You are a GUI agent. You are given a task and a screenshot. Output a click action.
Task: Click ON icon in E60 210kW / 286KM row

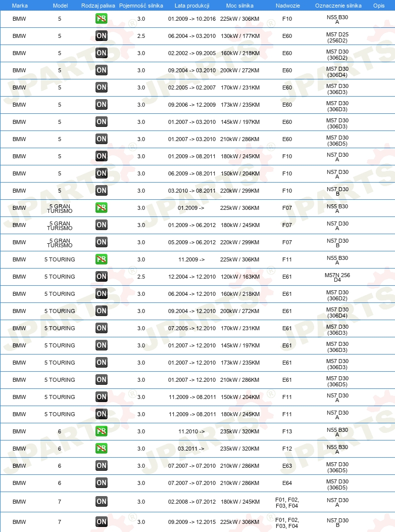tap(102, 139)
